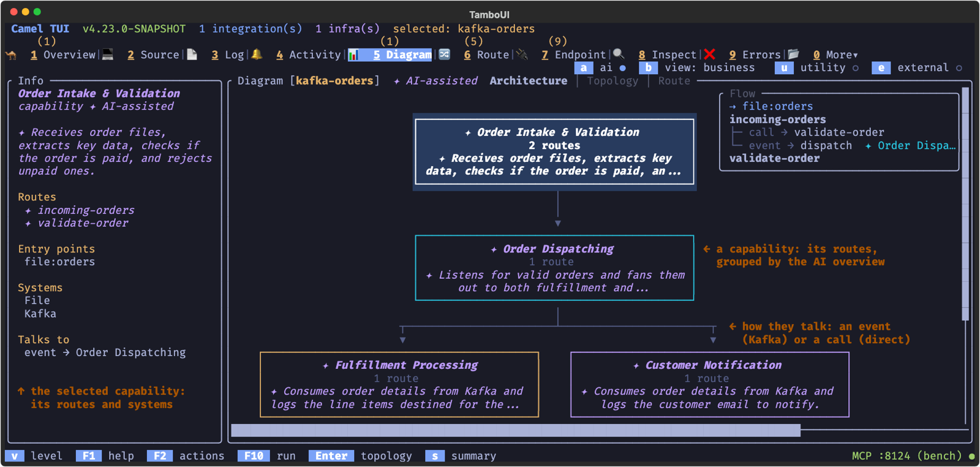Viewport: 980px width, 467px height.
Task: Click the 1 infra(s) header text
Action: [x=347, y=29]
